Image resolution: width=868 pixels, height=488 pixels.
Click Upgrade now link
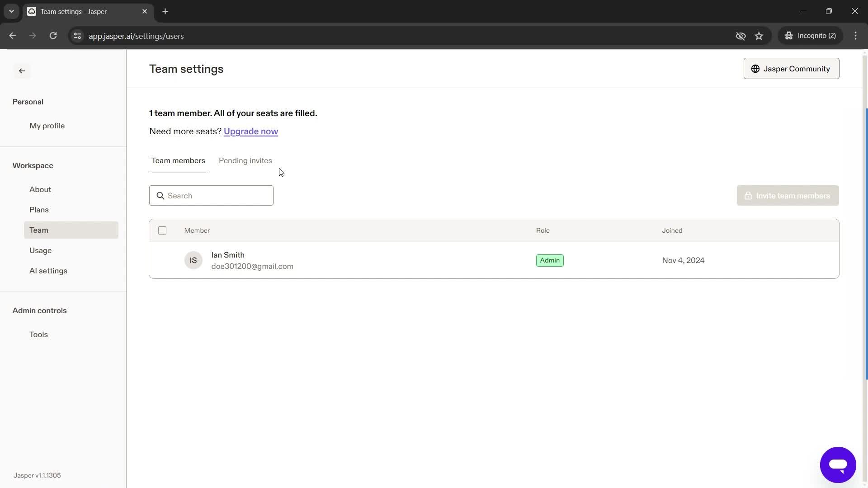251,131
